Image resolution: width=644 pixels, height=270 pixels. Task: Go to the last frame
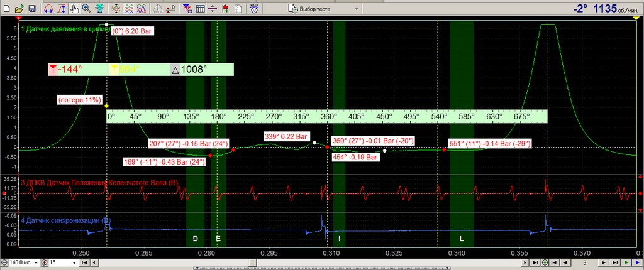click(615, 262)
